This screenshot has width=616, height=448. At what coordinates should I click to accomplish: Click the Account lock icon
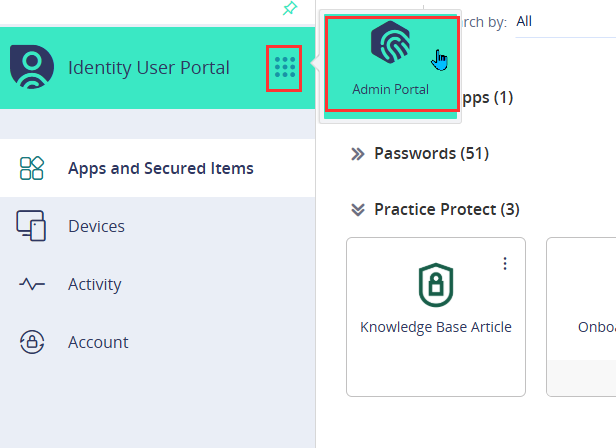click(x=32, y=342)
